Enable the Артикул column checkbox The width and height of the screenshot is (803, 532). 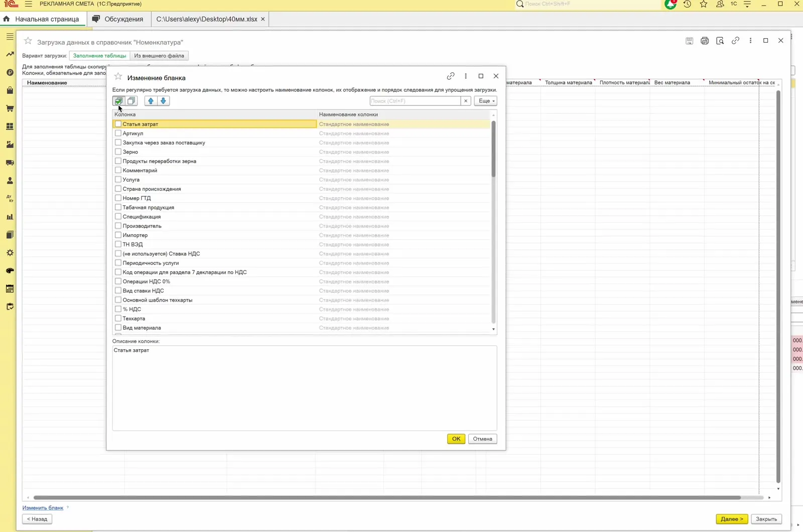(118, 134)
